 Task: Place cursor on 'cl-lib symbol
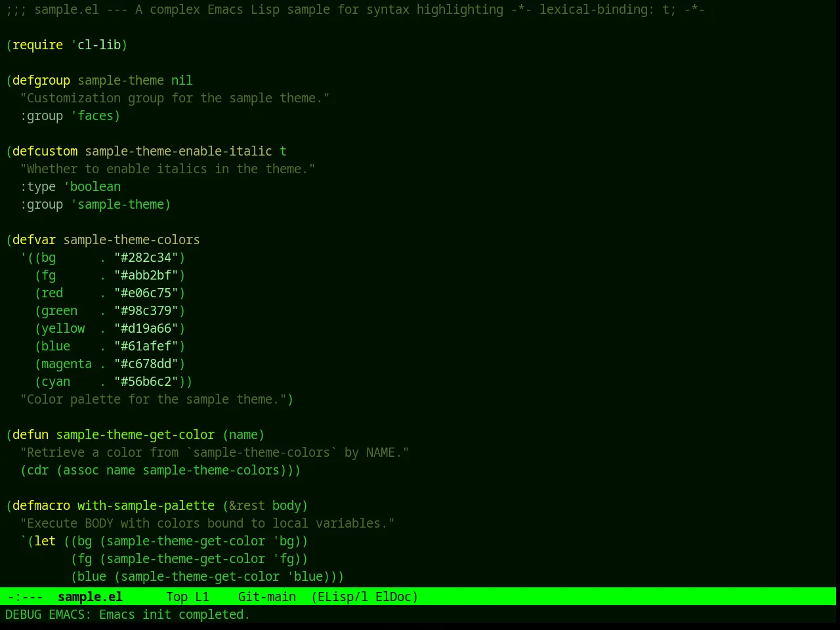tap(96, 45)
